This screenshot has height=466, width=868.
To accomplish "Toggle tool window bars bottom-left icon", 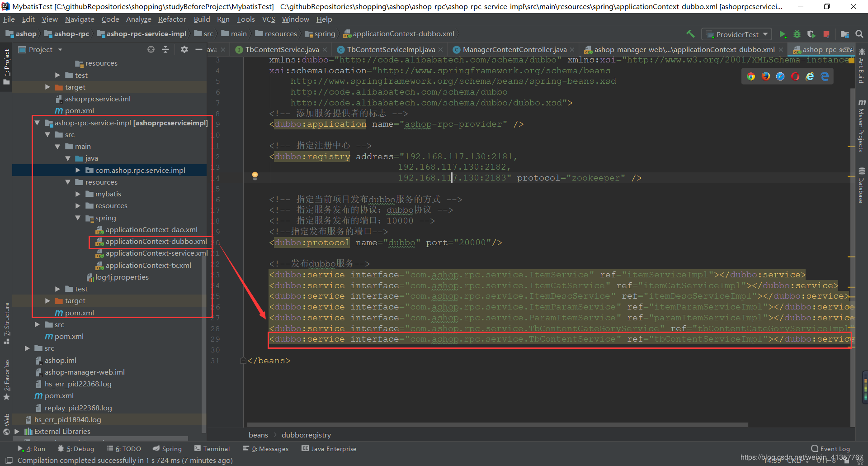I will (9, 461).
